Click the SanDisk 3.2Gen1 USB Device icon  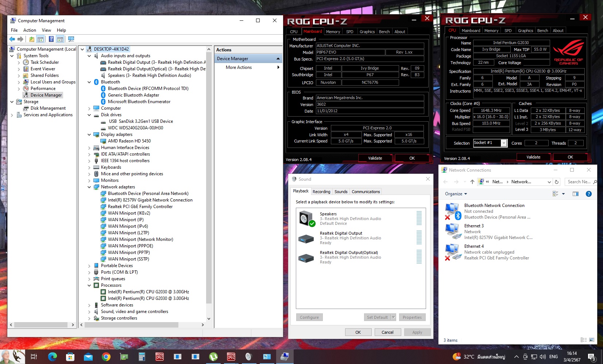click(103, 121)
